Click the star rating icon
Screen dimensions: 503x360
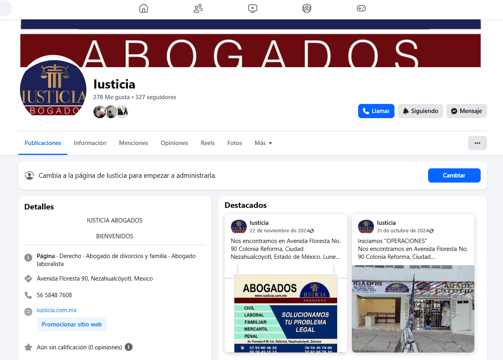28,347
